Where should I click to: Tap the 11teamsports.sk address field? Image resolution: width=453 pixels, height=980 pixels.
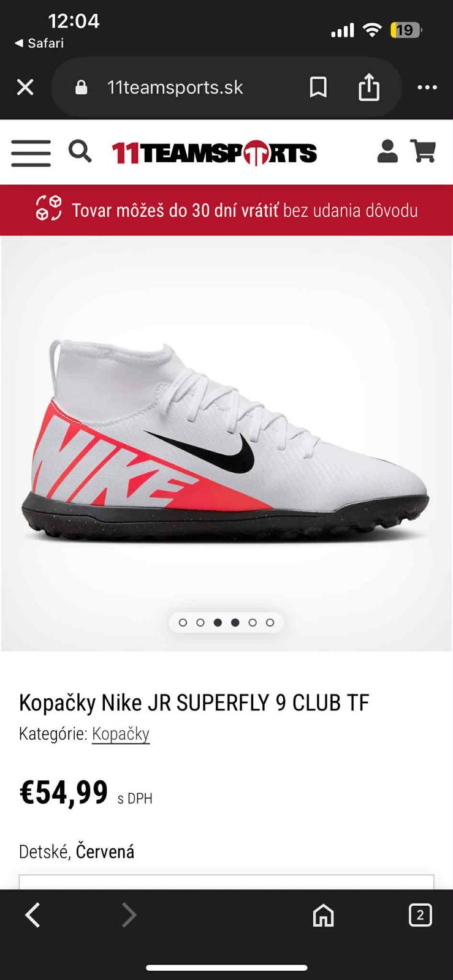pyautogui.click(x=175, y=88)
